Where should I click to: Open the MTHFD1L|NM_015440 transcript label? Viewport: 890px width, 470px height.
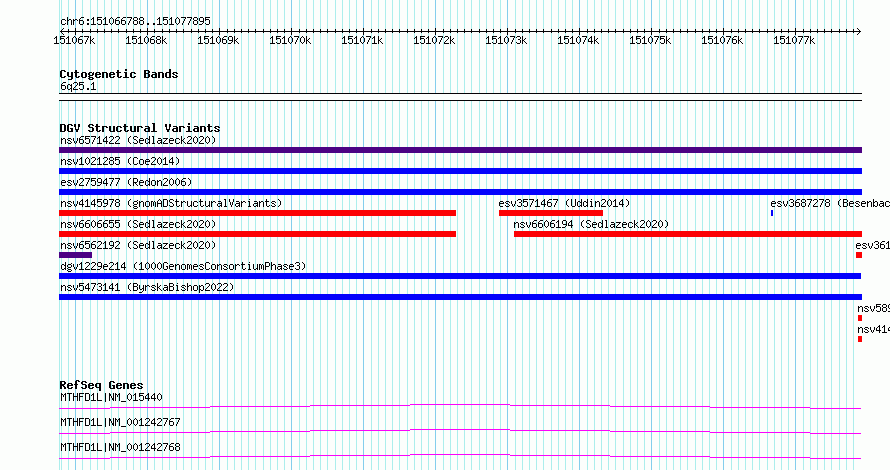pyautogui.click(x=111, y=397)
